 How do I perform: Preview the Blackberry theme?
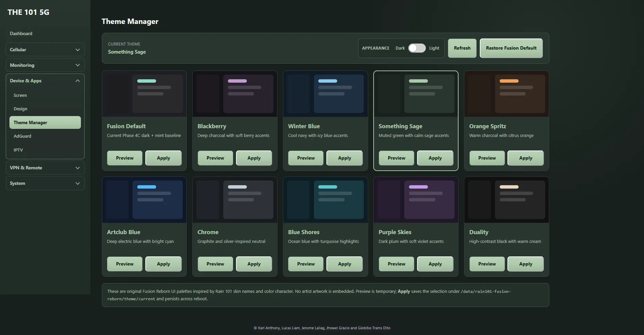coord(215,158)
